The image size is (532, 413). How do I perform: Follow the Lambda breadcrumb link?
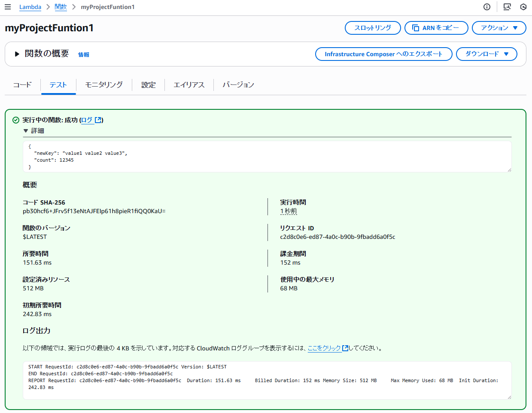(x=30, y=7)
